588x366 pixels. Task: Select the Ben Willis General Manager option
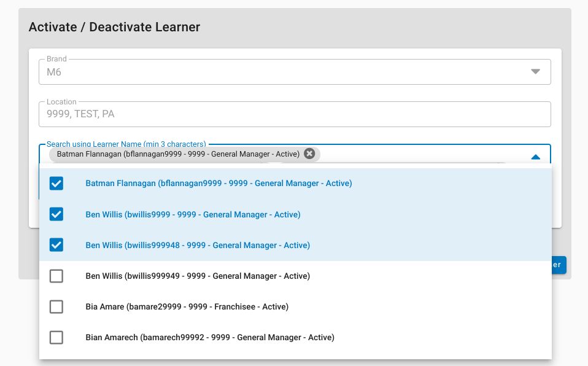193,214
